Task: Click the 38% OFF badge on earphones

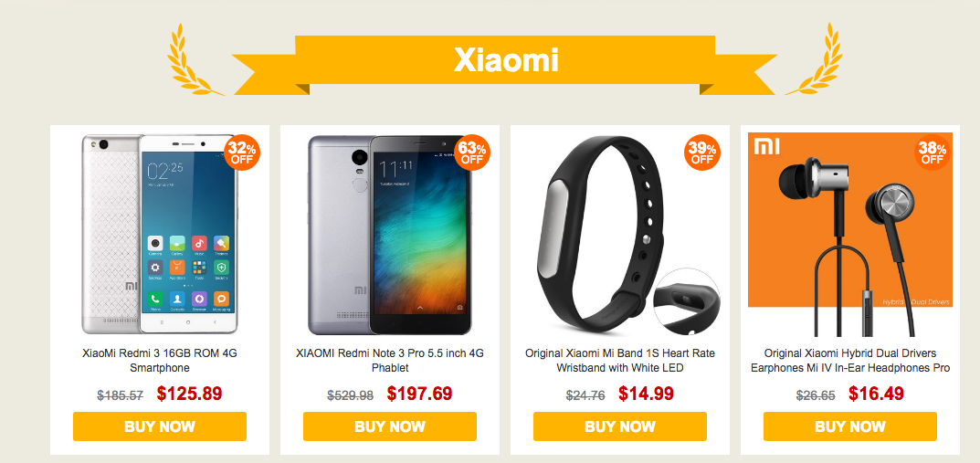Action: [933, 152]
